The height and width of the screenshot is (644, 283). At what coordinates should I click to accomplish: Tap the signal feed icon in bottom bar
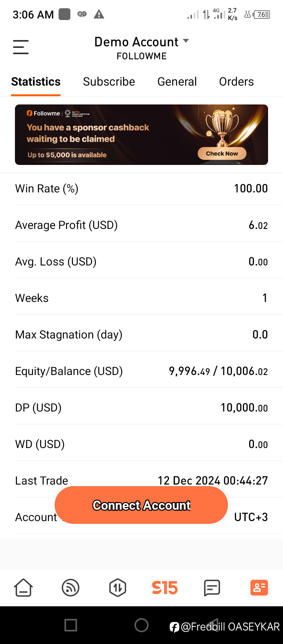(x=71, y=588)
